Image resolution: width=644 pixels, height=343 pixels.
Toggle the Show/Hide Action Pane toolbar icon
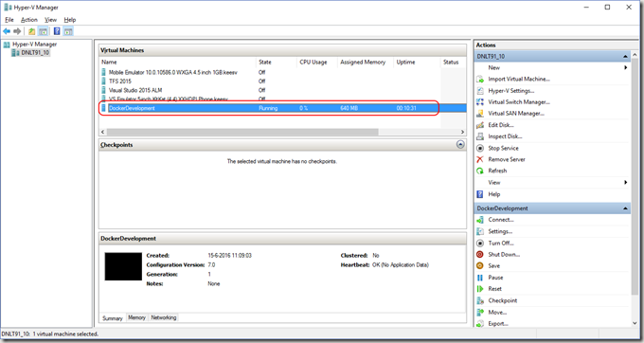point(68,31)
